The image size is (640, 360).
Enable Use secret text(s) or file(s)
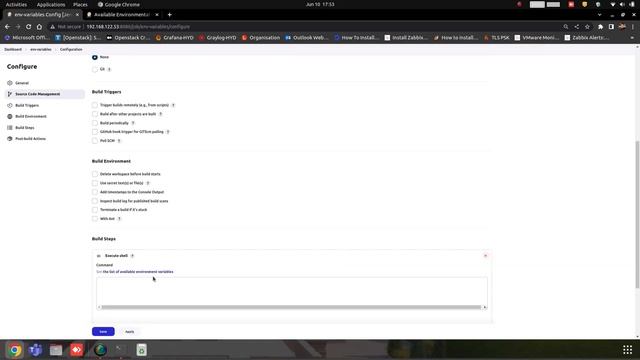(95, 183)
